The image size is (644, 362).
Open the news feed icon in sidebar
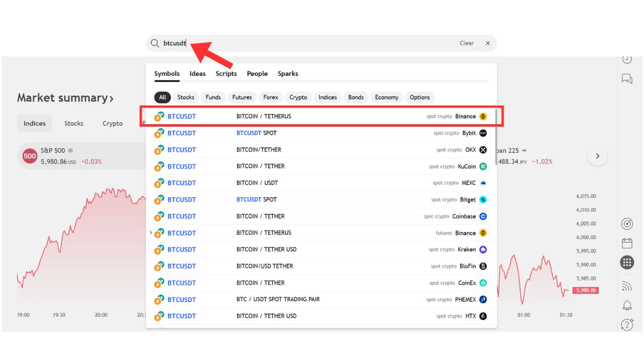coord(627,287)
